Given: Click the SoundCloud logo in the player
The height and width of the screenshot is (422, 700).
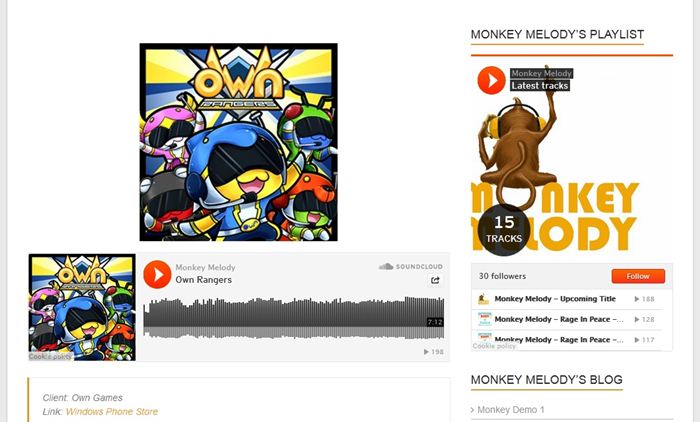Looking at the screenshot, I should pyautogui.click(x=411, y=267).
